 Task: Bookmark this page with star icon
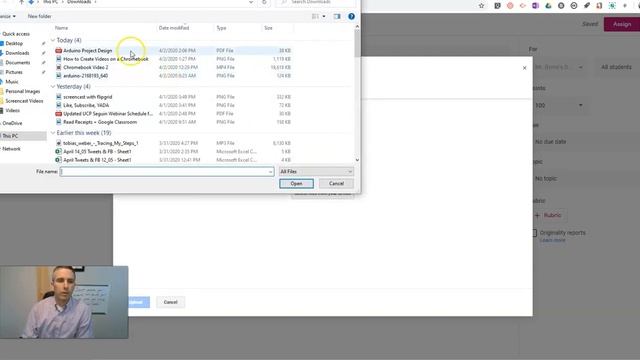point(482,6)
